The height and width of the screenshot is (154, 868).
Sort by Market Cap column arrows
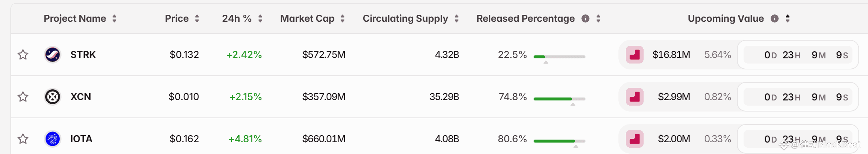point(343,18)
